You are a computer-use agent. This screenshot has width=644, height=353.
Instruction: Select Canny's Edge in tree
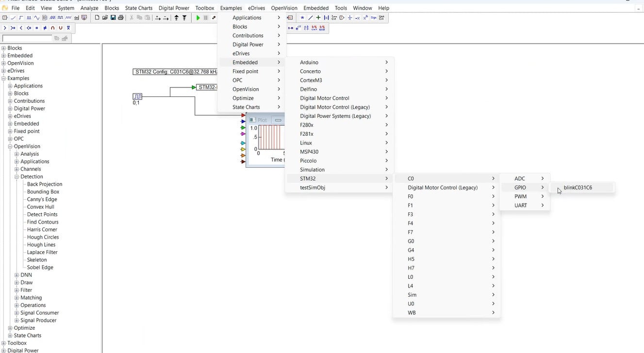click(x=42, y=199)
